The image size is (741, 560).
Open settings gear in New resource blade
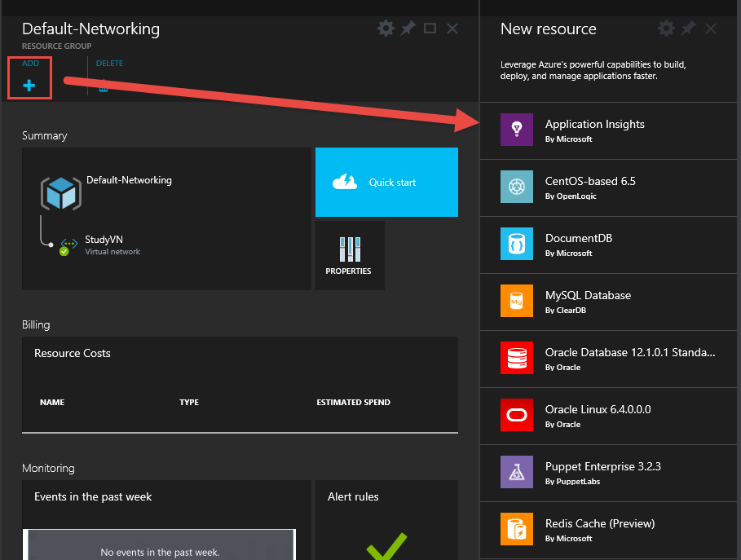666,29
